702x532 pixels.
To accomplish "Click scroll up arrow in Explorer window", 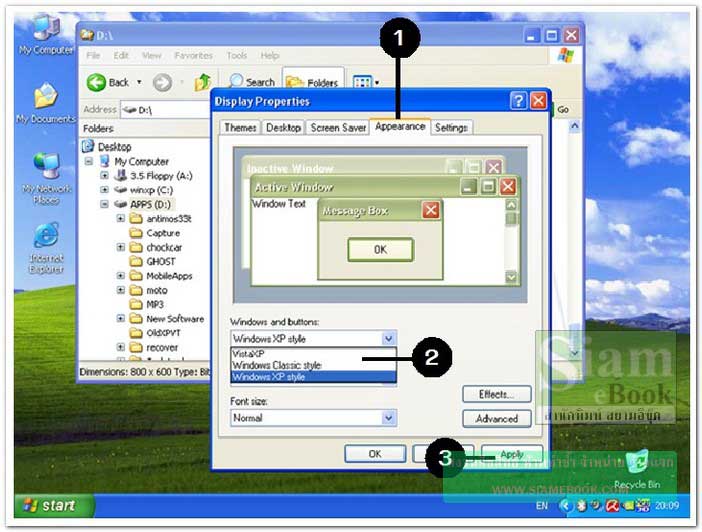I will pos(575,126).
